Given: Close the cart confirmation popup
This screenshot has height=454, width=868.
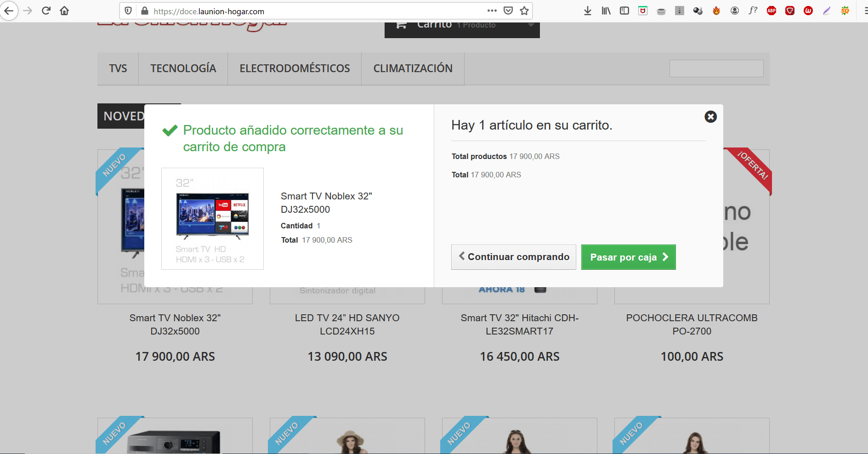Looking at the screenshot, I should pyautogui.click(x=710, y=117).
